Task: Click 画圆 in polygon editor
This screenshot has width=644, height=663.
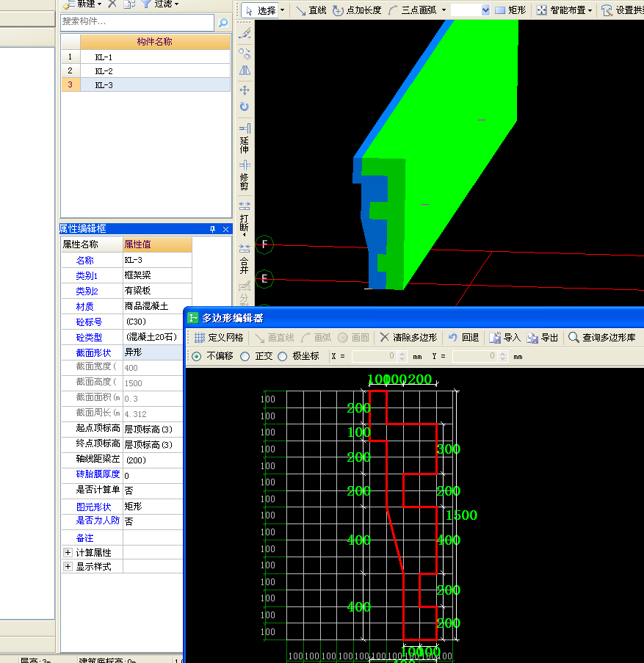Action: (353, 338)
